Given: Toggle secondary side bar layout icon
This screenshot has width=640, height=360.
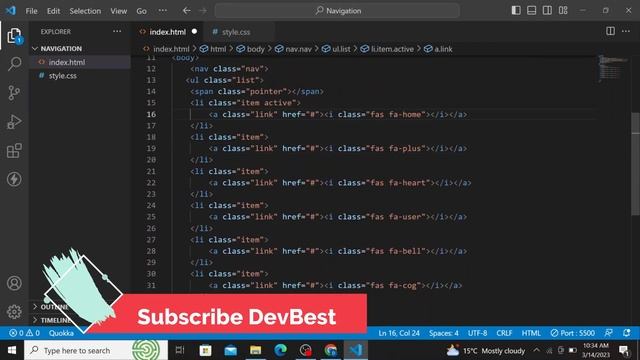Looking at the screenshot, I should point(547,11).
